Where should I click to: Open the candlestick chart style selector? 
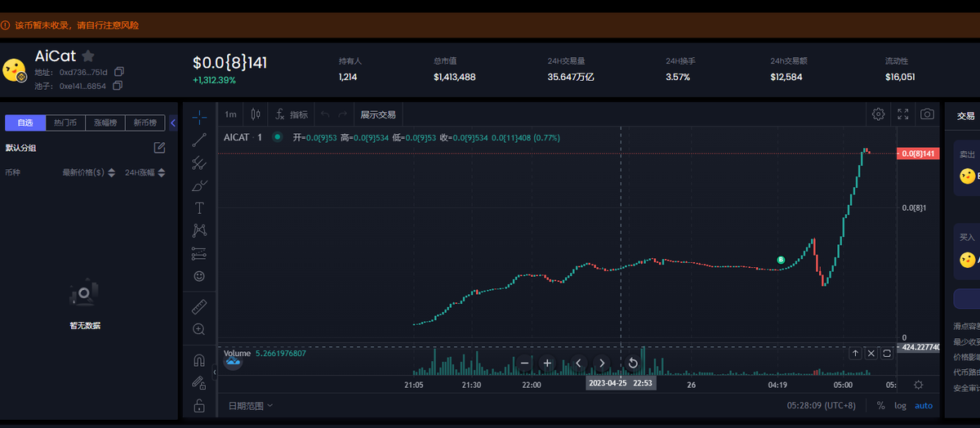pyautogui.click(x=256, y=114)
